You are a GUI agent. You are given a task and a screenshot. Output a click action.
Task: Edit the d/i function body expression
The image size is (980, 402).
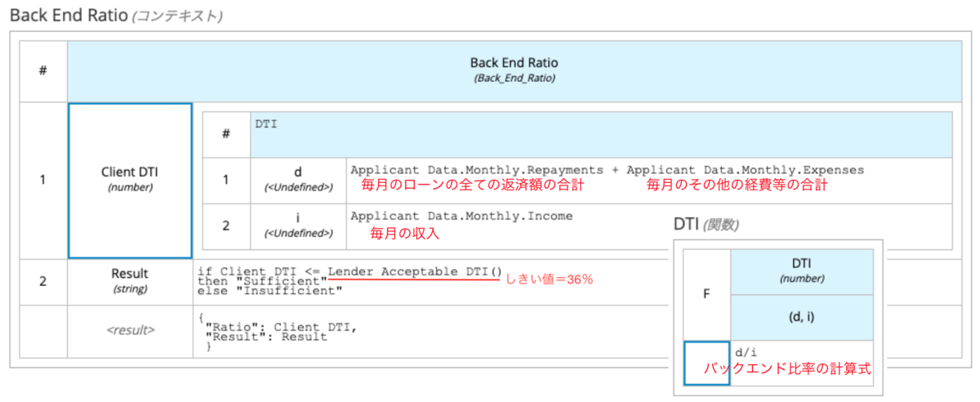click(801, 363)
